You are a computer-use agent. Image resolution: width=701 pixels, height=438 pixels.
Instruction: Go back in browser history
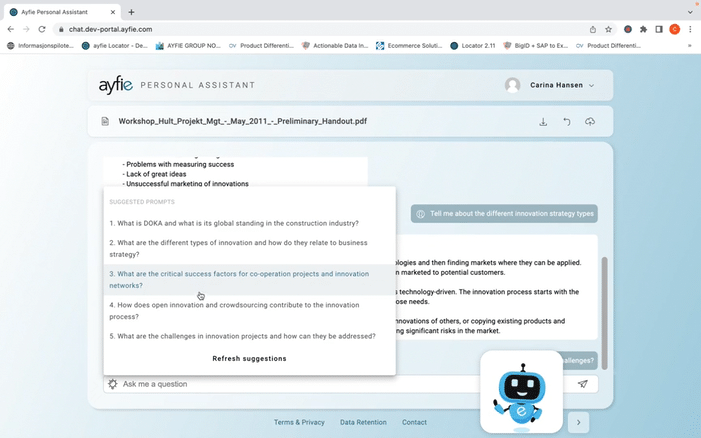click(11, 29)
